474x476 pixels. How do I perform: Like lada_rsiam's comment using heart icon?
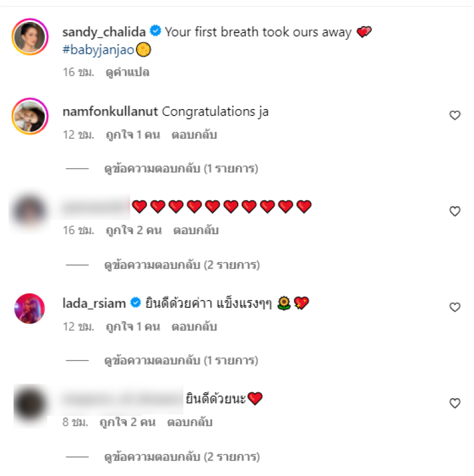tap(454, 307)
